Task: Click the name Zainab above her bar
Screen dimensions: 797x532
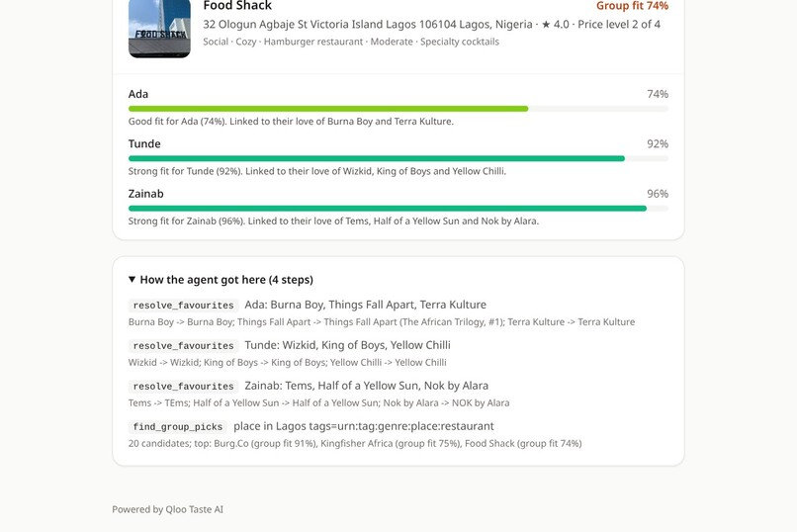Action: (146, 194)
